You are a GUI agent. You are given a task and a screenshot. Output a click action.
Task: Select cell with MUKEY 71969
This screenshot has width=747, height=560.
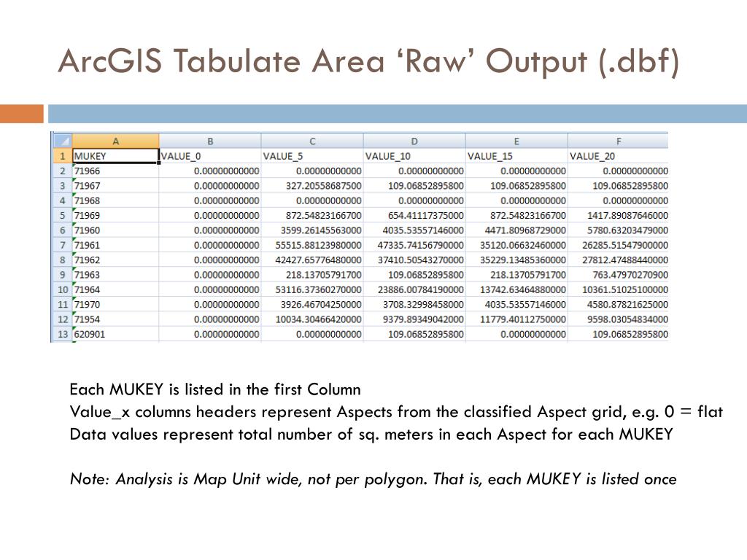click(115, 215)
